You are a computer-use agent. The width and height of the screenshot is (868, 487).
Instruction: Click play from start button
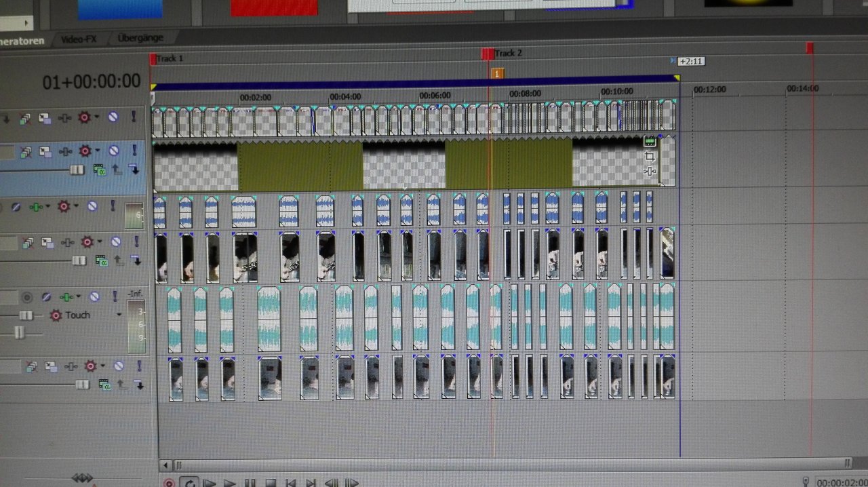pyautogui.click(x=210, y=483)
